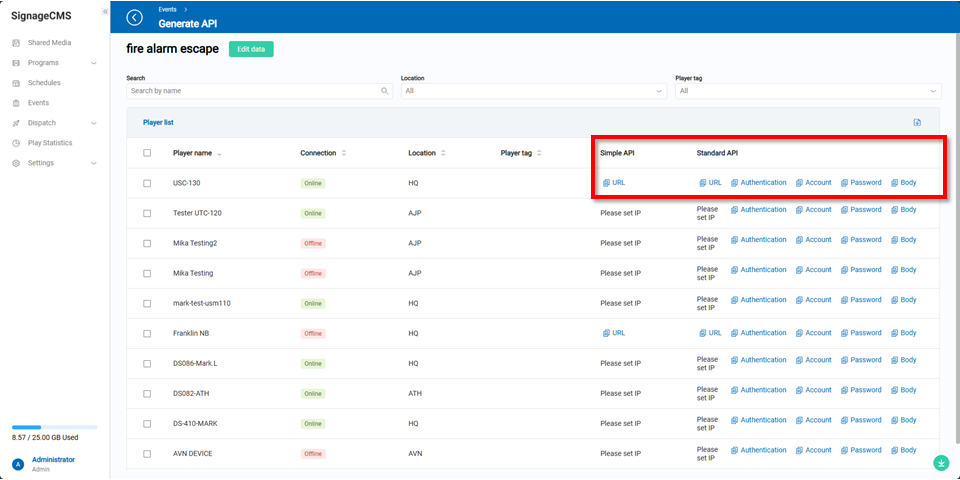This screenshot has width=960, height=480.
Task: Click the green download button at bottom right
Action: pyautogui.click(x=941, y=462)
